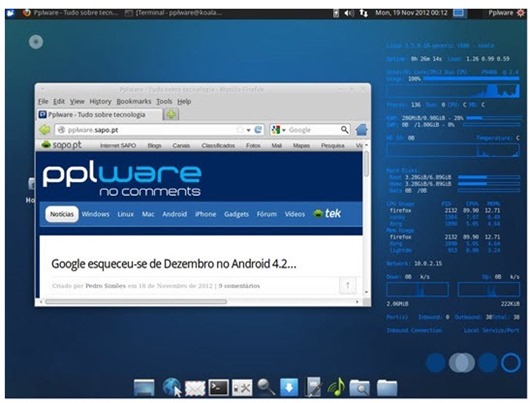Select the Android navigation item
The height and width of the screenshot is (403, 530).
(x=174, y=214)
